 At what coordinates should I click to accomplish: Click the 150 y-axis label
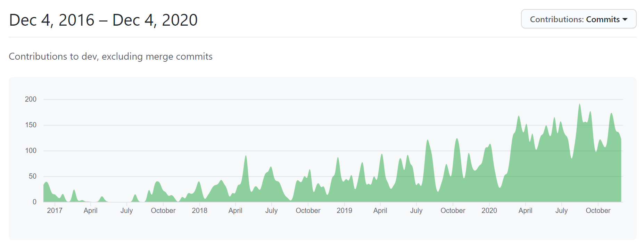[31, 125]
